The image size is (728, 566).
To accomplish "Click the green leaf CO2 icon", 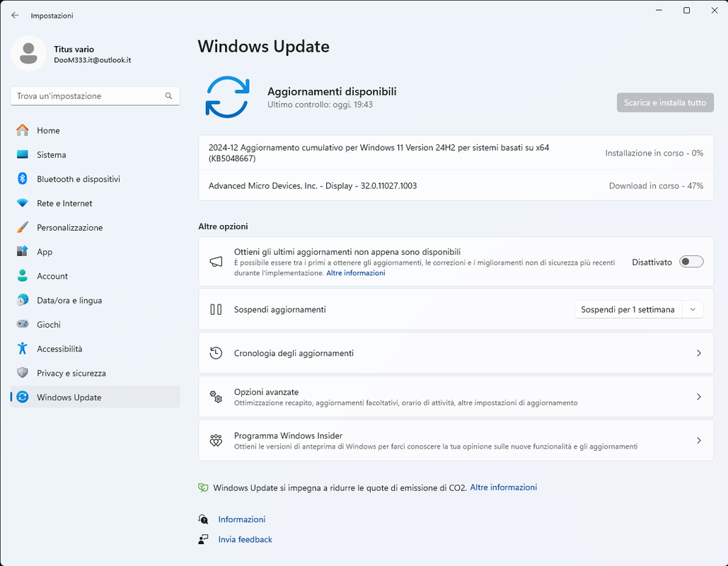I will [203, 487].
